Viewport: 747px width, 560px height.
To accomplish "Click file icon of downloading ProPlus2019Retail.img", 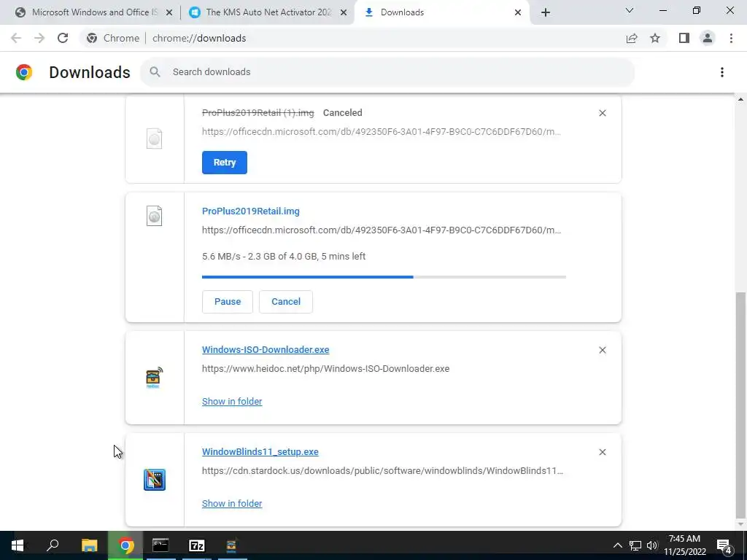I will pos(155,216).
